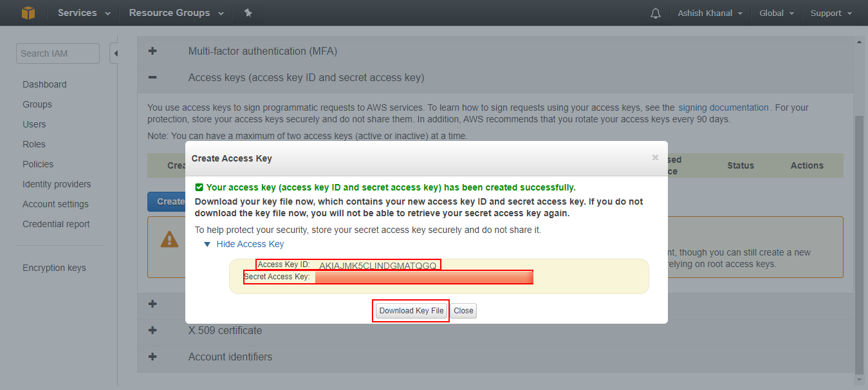Open the Resource Groups dropdown
Viewport: 868px width, 390px height.
[176, 13]
